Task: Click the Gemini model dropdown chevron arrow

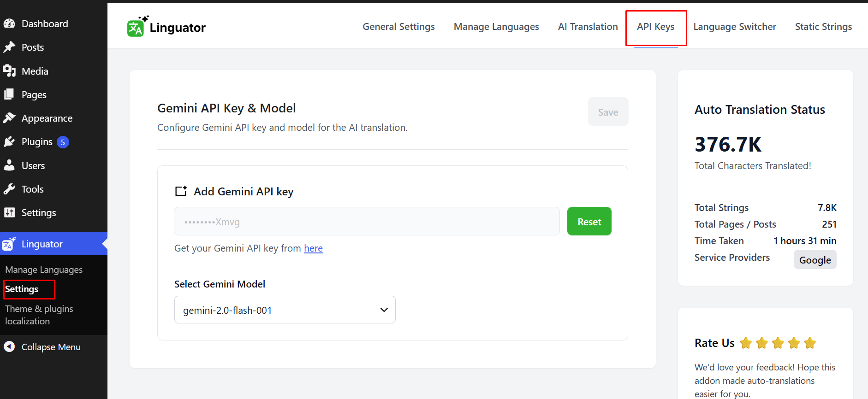Action: tap(384, 310)
